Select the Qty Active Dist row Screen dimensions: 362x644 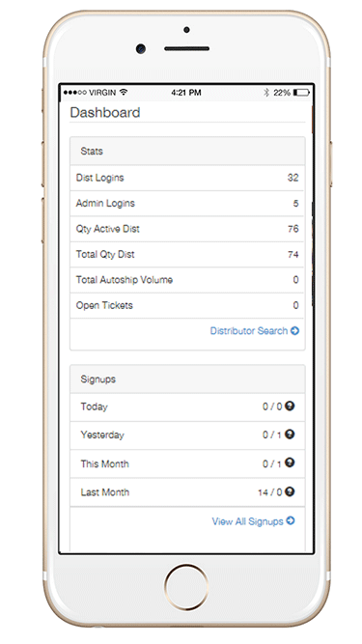tap(187, 229)
